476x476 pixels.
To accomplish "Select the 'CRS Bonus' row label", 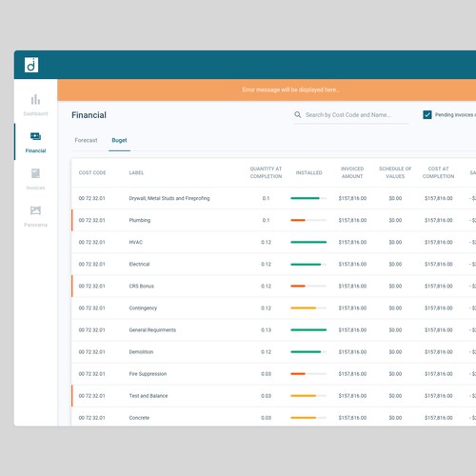I will (141, 286).
